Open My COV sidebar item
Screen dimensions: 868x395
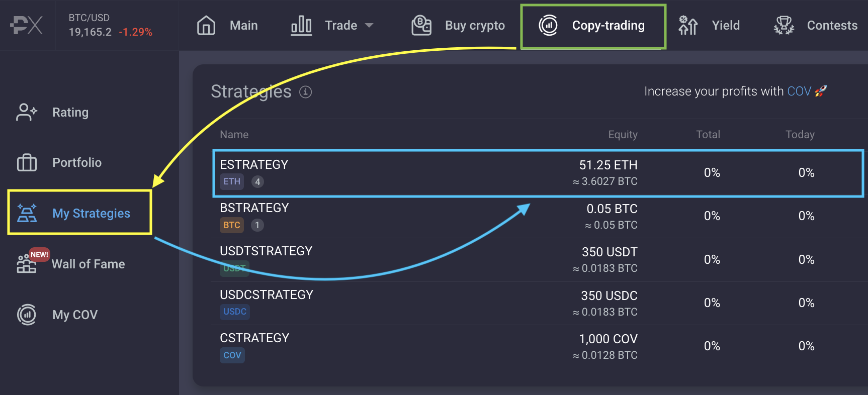pyautogui.click(x=74, y=315)
